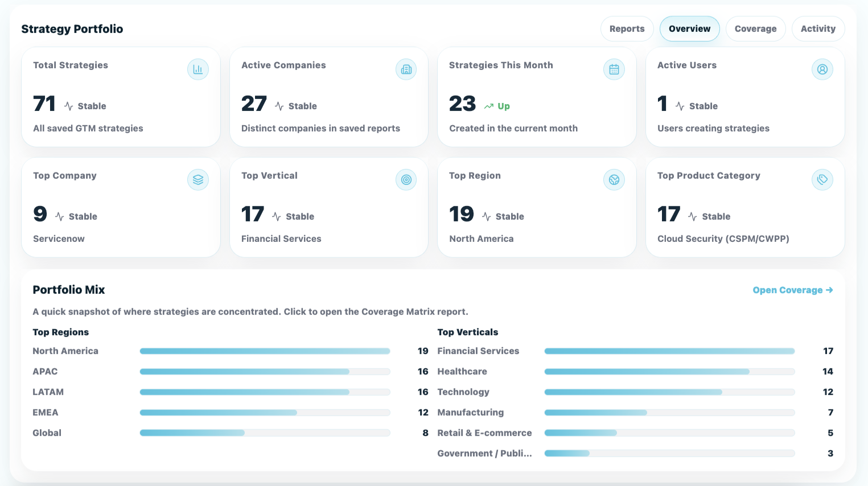Open the Open Coverage link
Image resolution: width=868 pixels, height=486 pixels.
(792, 290)
